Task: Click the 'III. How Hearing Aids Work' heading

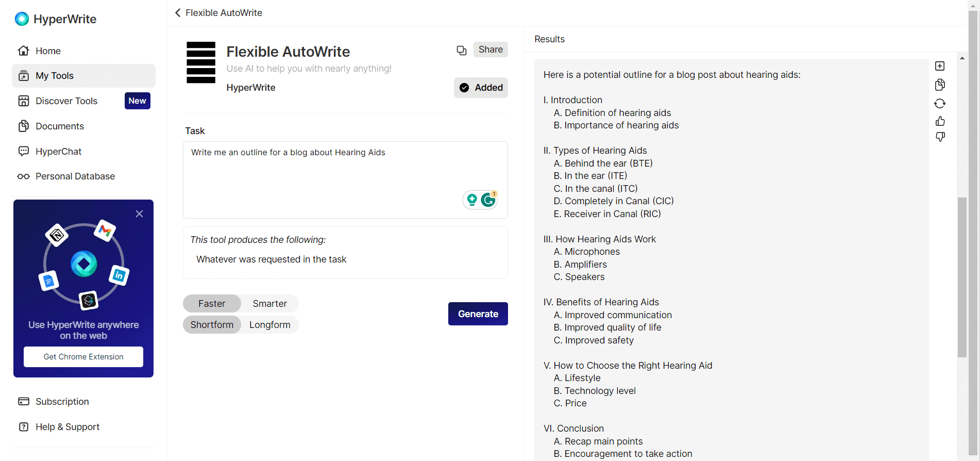Action: [600, 239]
